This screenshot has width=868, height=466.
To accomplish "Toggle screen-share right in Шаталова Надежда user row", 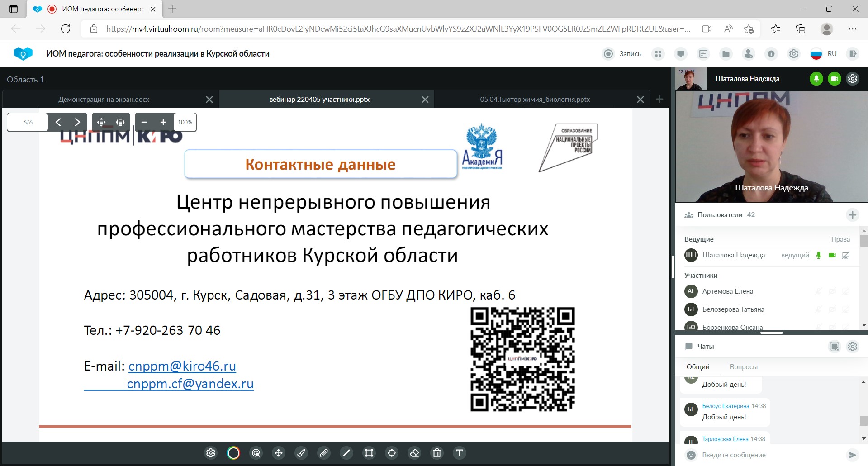I will pos(845,255).
